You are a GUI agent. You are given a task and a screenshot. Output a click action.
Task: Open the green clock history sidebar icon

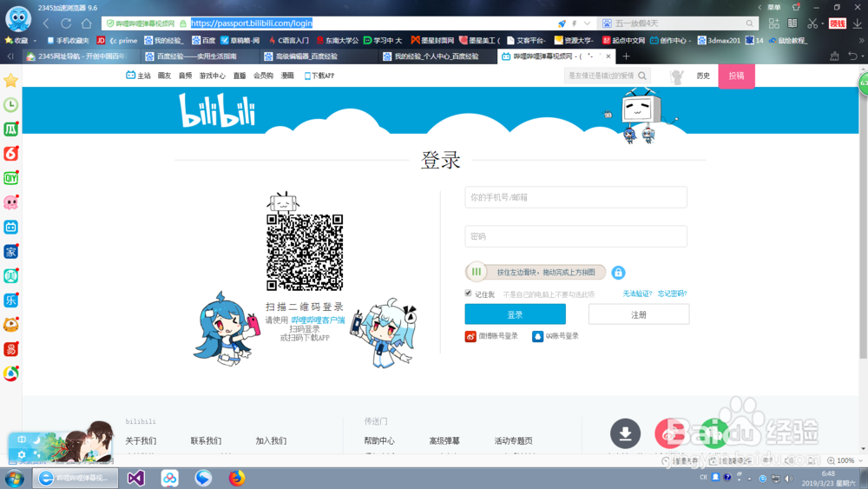coord(10,105)
